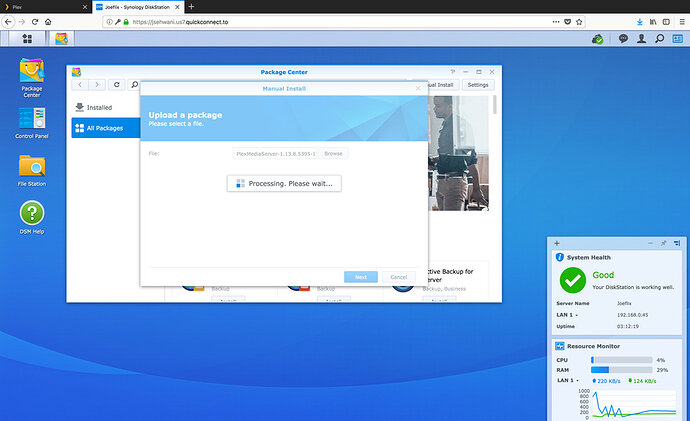Click Package Center Settings button
The image size is (690, 421).
click(x=478, y=84)
